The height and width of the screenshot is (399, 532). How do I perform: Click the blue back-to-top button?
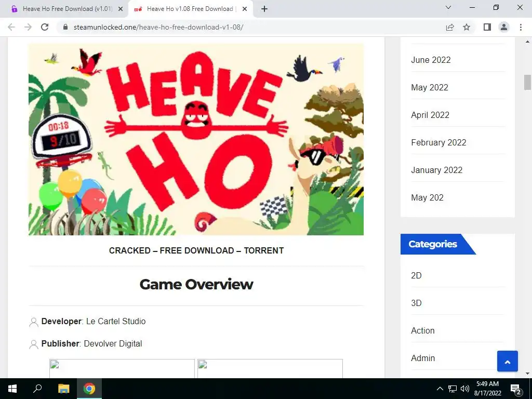click(x=507, y=362)
